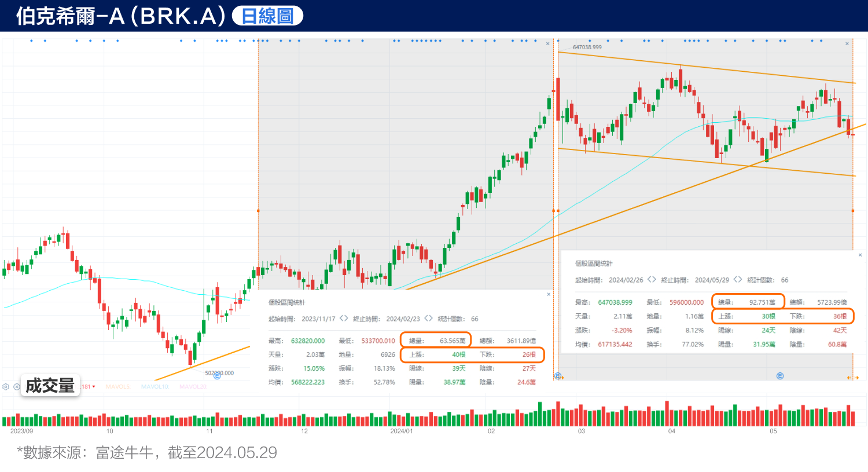Click range-adjust arrows at bottom right of chart

pyautogui.click(x=852, y=378)
